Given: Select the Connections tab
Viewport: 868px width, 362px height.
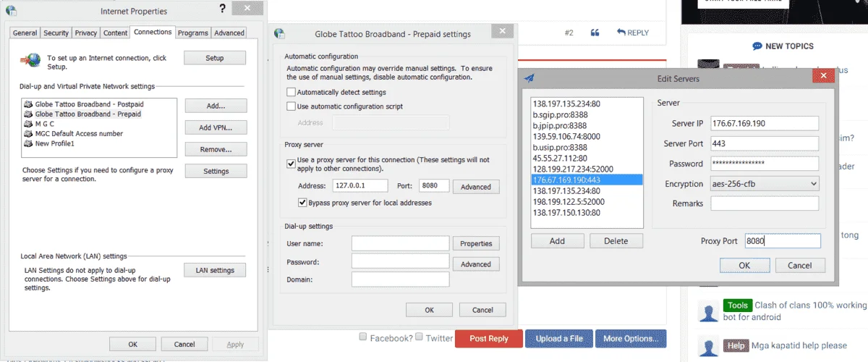Looking at the screenshot, I should [x=153, y=32].
